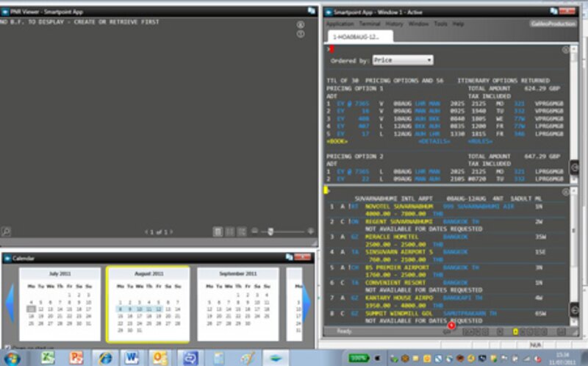Viewport: 588px width, 366px height.
Task: Click the BS PREMIER AIRPORT hotel name
Action: click(x=397, y=268)
